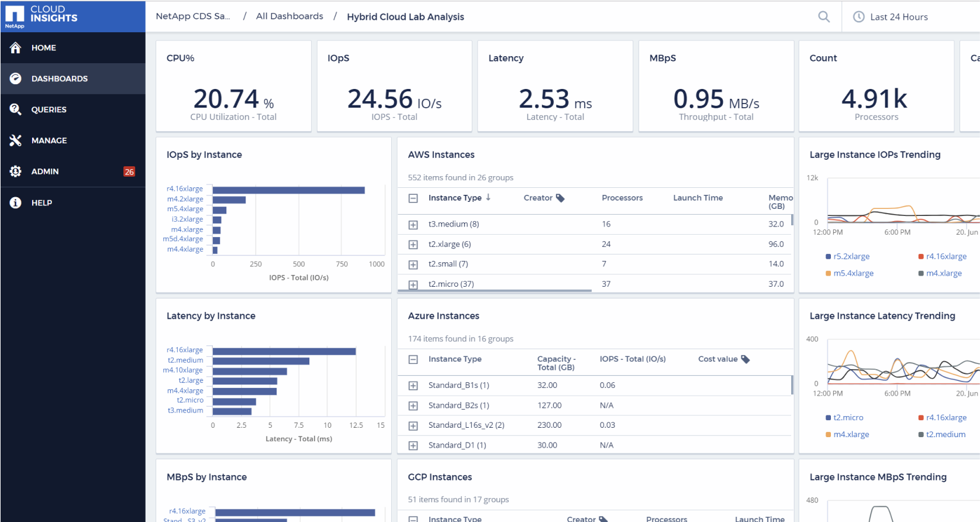Sort Azure table by IOPS - Total column
This screenshot has height=522, width=980.
pos(633,359)
